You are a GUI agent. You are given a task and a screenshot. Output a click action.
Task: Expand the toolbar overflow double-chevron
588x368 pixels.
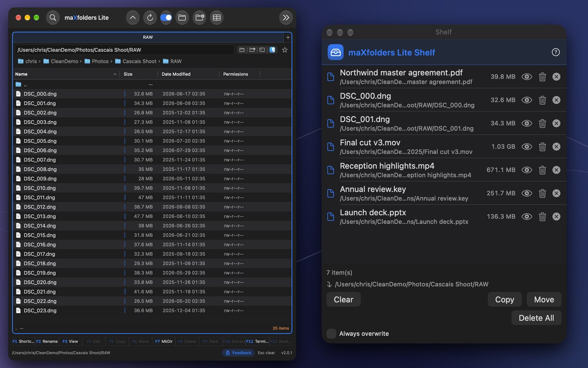pos(286,18)
